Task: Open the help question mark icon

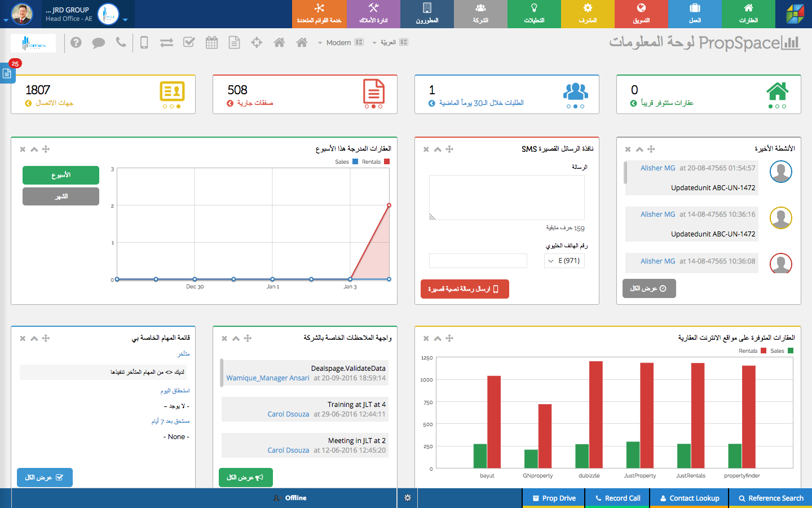Action: [76, 42]
